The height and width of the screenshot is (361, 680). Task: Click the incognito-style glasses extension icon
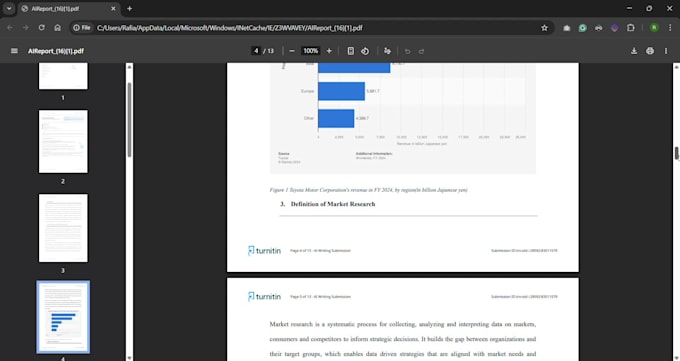click(598, 28)
